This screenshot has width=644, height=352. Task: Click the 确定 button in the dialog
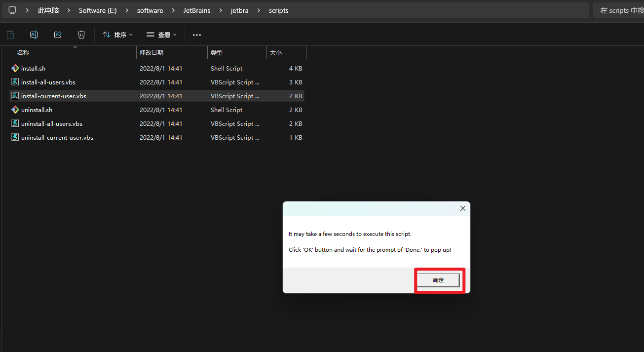coord(438,280)
